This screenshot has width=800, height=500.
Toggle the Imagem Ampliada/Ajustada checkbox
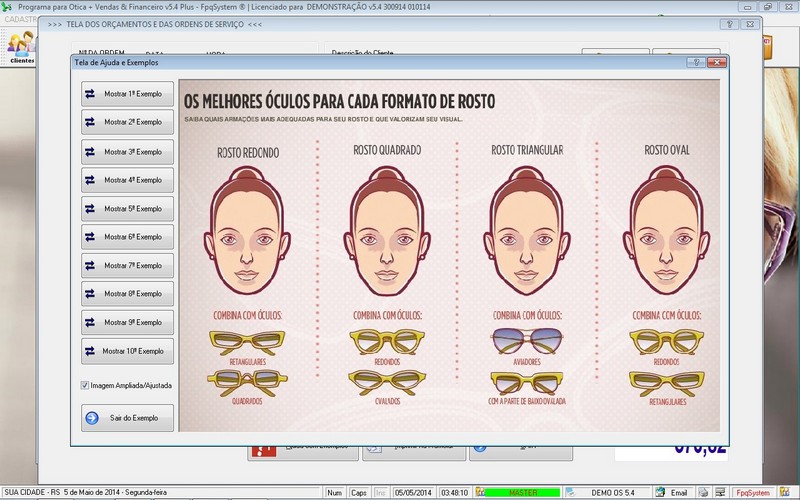85,385
